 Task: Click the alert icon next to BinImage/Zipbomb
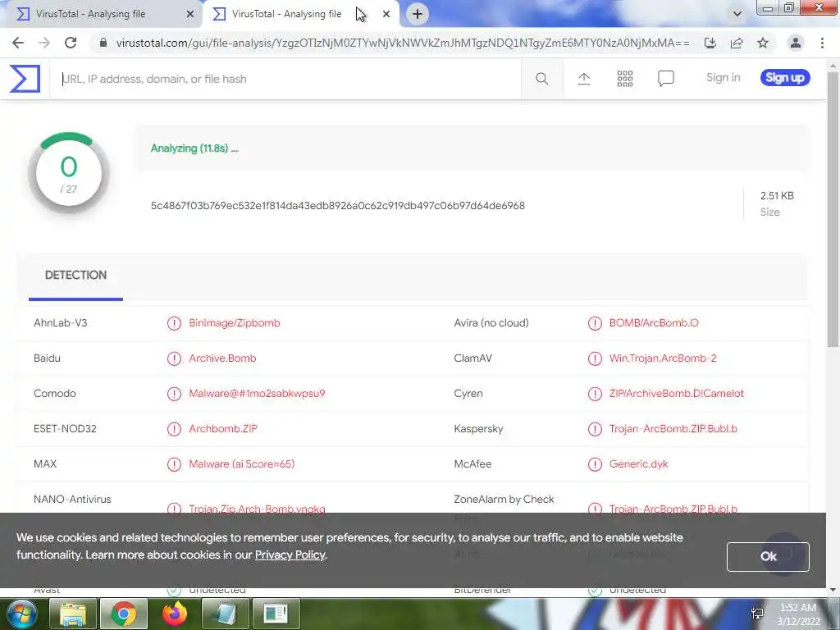click(x=174, y=323)
